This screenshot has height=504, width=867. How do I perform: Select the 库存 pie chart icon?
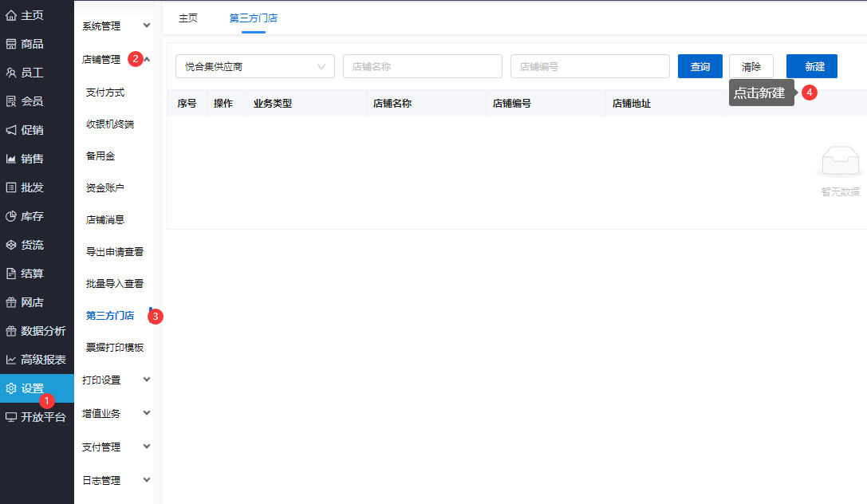pos(11,217)
